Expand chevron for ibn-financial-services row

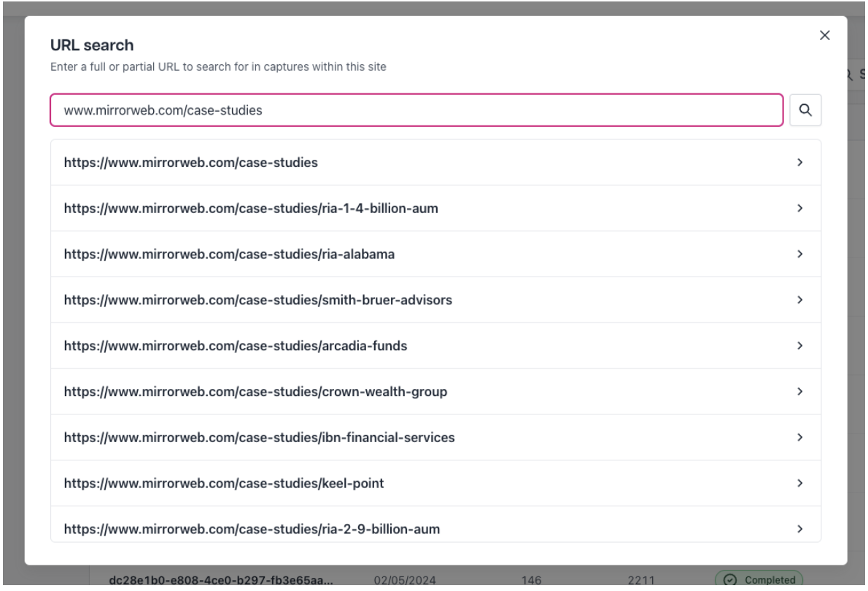click(800, 438)
